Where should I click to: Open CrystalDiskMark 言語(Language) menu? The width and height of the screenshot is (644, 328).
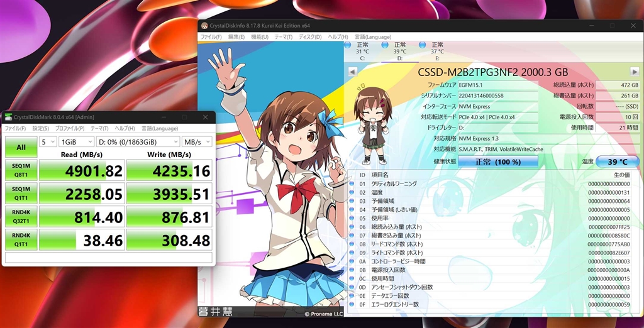(160, 128)
